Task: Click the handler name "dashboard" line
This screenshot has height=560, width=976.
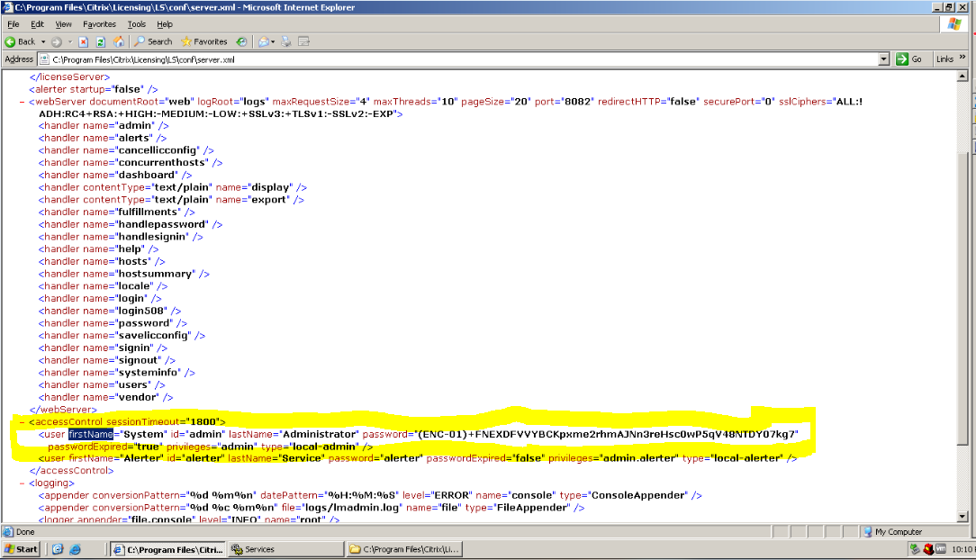Action: [x=115, y=176]
